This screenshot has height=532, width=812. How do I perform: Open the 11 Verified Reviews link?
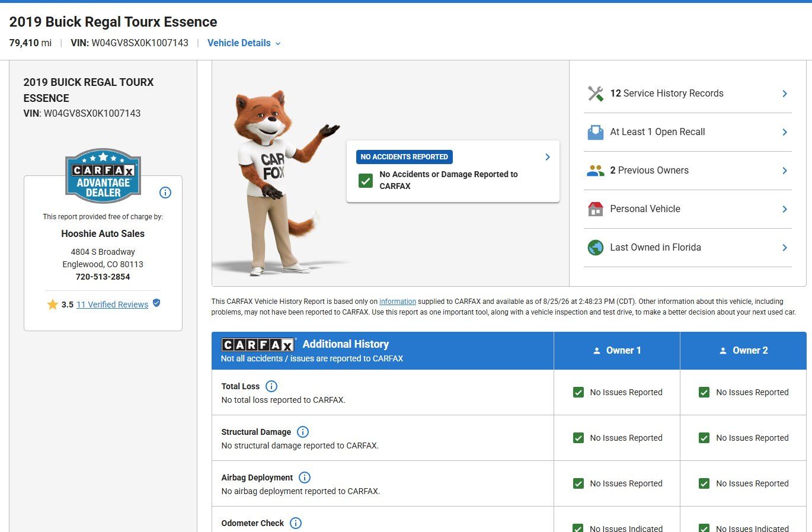(112, 305)
